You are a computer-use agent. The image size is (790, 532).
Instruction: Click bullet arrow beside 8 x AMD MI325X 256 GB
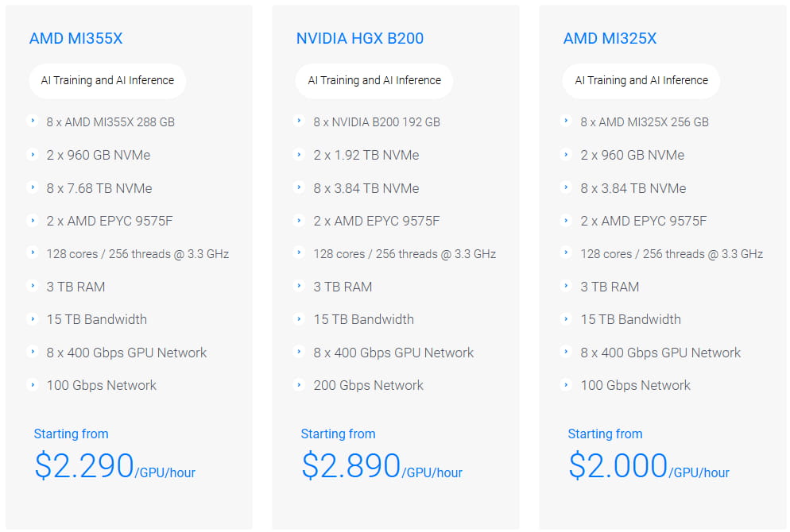pos(567,121)
